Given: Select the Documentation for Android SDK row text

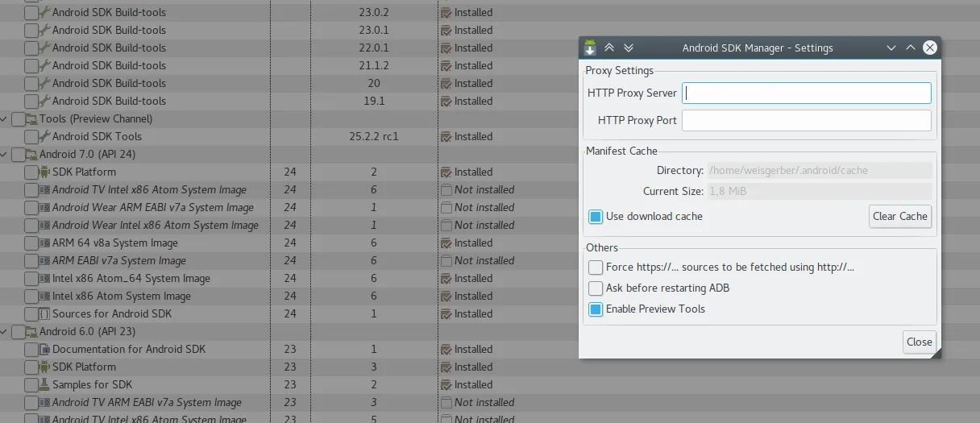Looking at the screenshot, I should pyautogui.click(x=129, y=349).
